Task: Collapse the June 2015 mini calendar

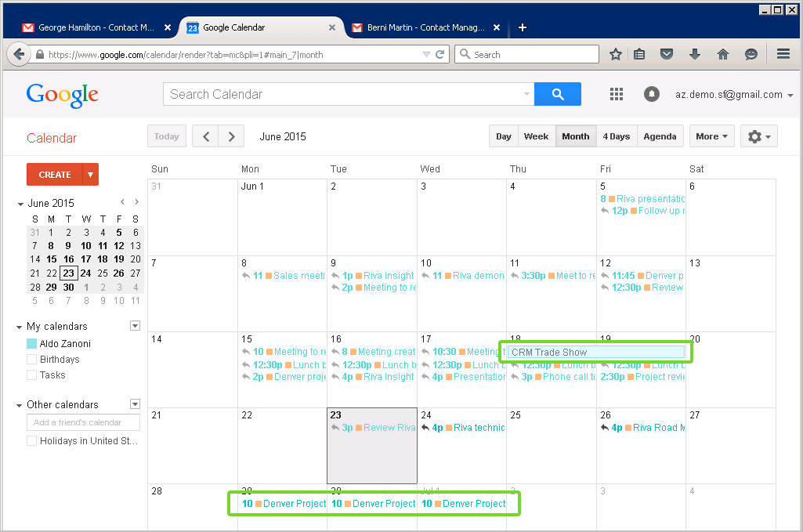Action: click(20, 204)
